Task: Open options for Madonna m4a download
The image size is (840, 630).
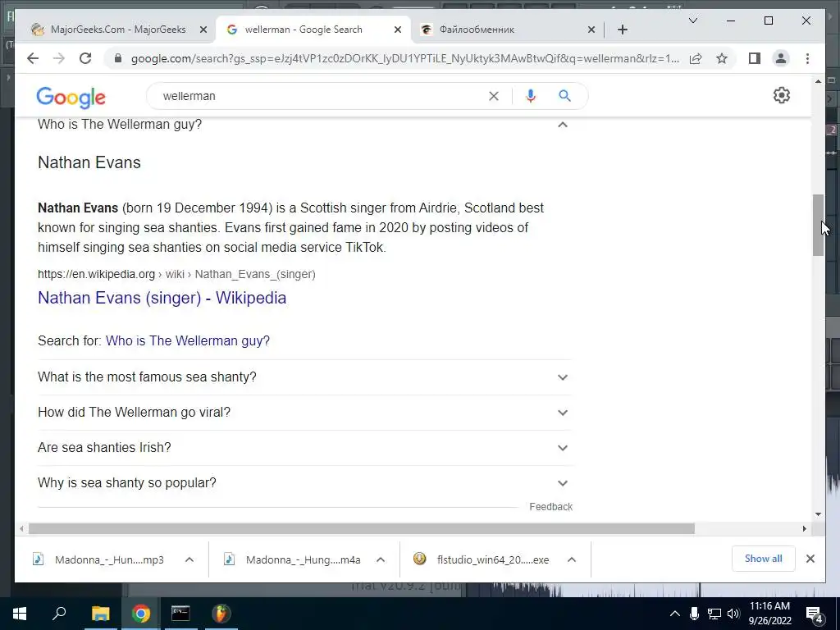Action: coord(381,559)
